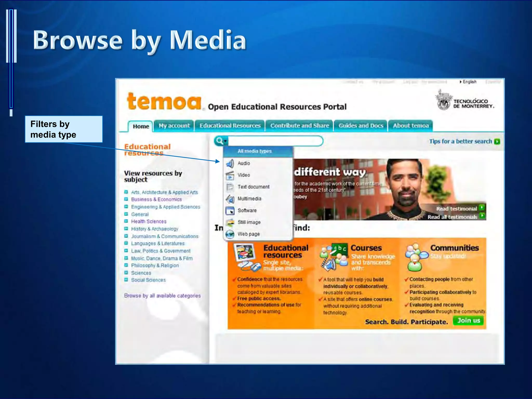Click the Communities heading
The height and width of the screenshot is (399, 532).
455,248
